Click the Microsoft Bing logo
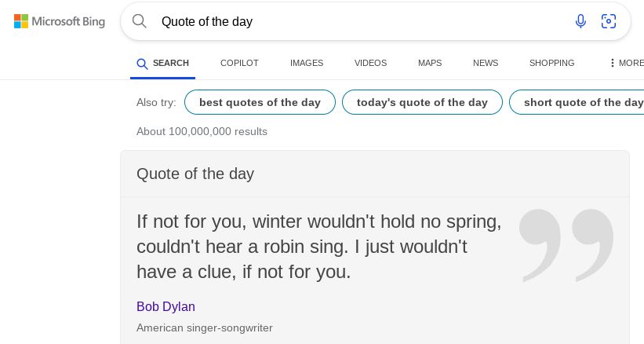Viewport: 644px width, 344px height. pos(60,21)
